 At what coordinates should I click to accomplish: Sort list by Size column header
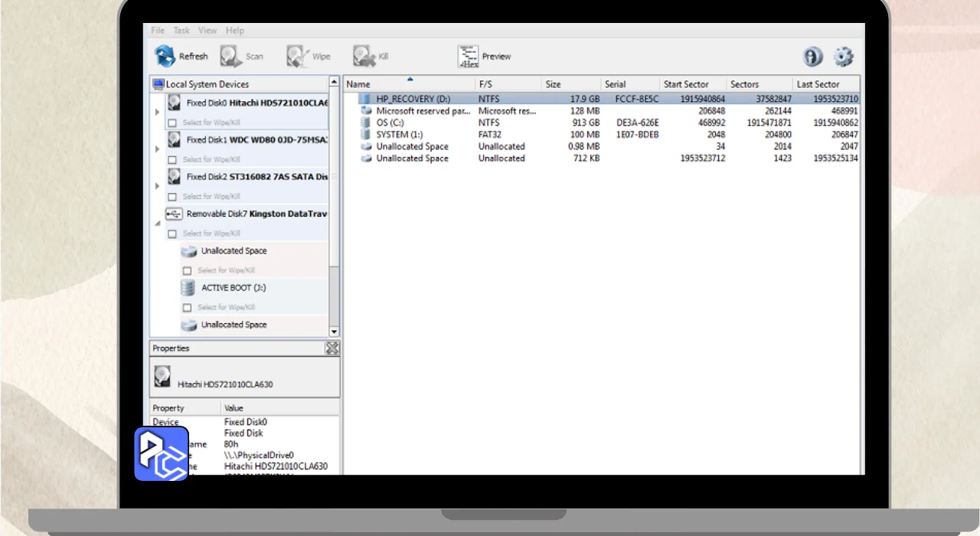tap(553, 84)
